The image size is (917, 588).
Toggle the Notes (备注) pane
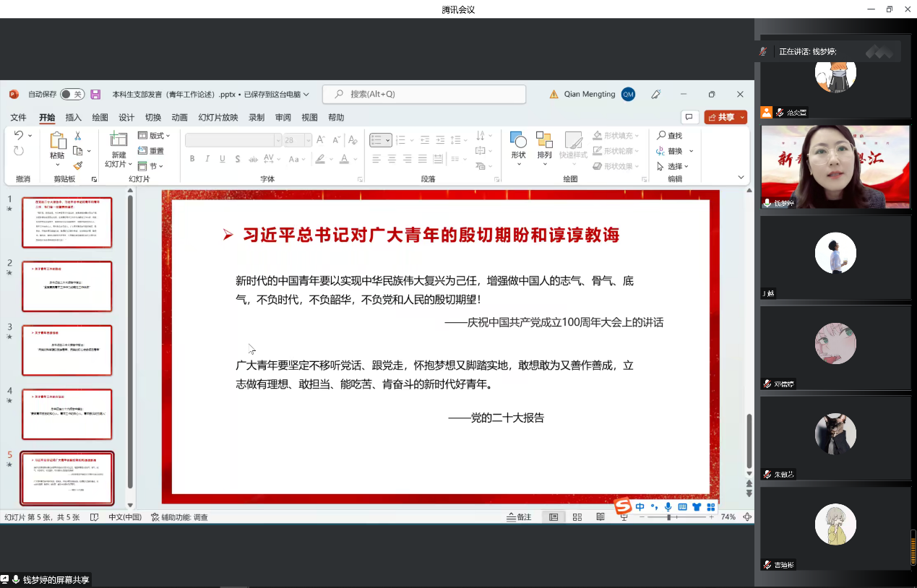coord(519,517)
